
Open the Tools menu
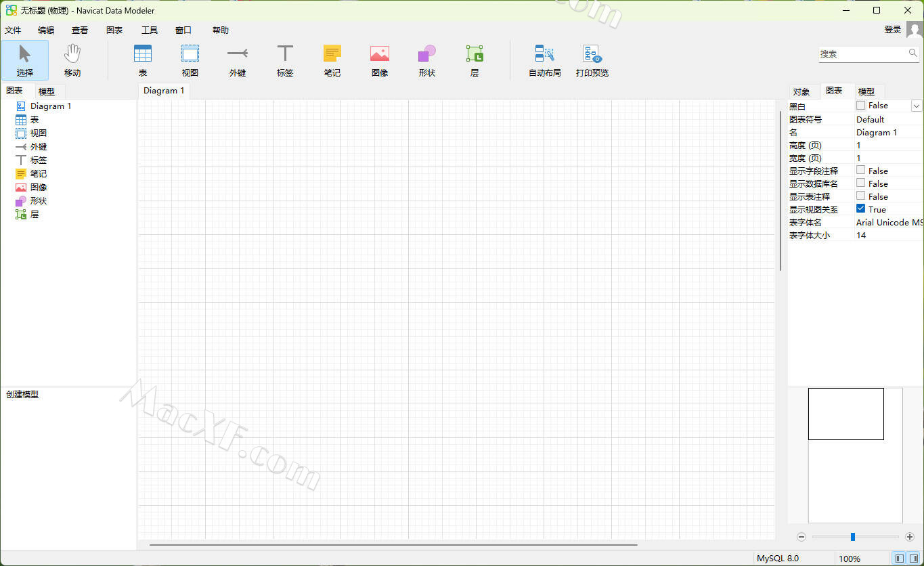150,30
